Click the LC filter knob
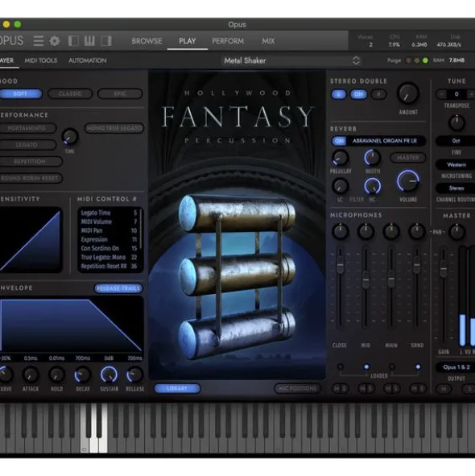The height and width of the screenshot is (476, 475). (x=340, y=186)
